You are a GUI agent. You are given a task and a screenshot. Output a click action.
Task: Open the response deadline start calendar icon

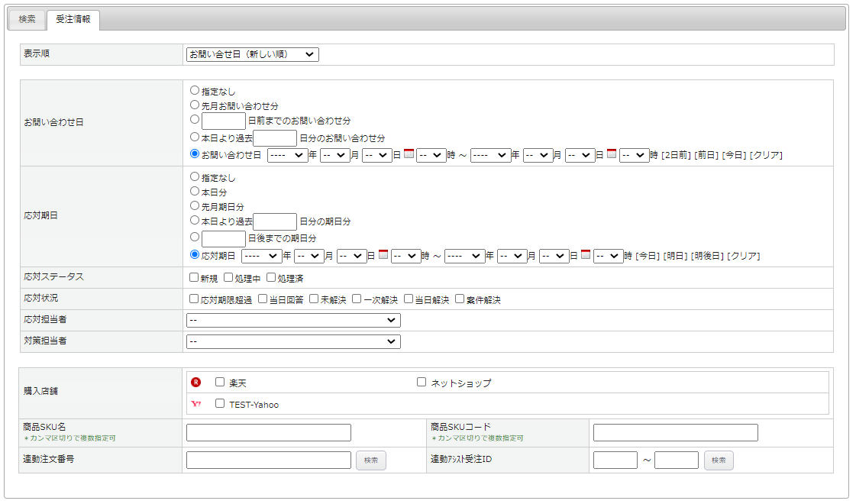coord(383,255)
